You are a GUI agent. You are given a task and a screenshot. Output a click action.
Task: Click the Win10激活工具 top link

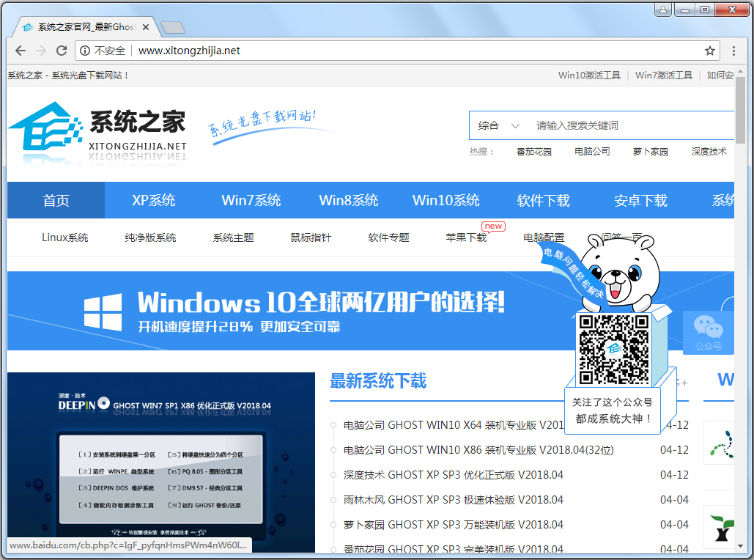589,75
